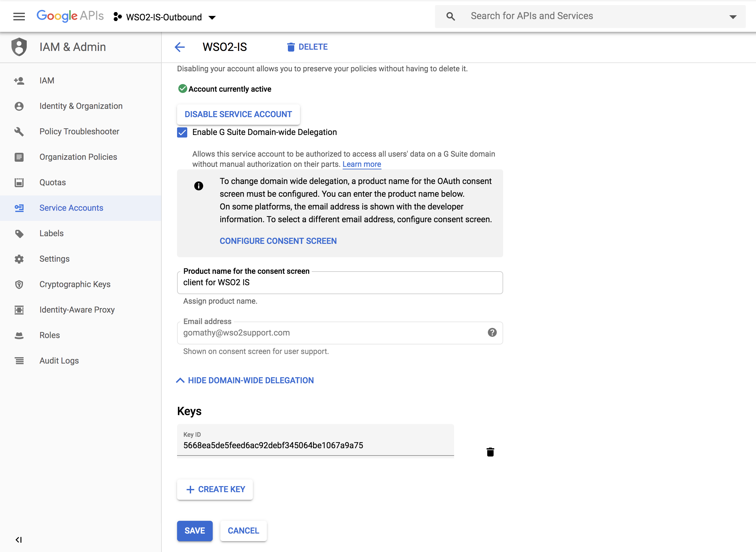
Task: Click the Service Accounts icon
Action: (19, 208)
